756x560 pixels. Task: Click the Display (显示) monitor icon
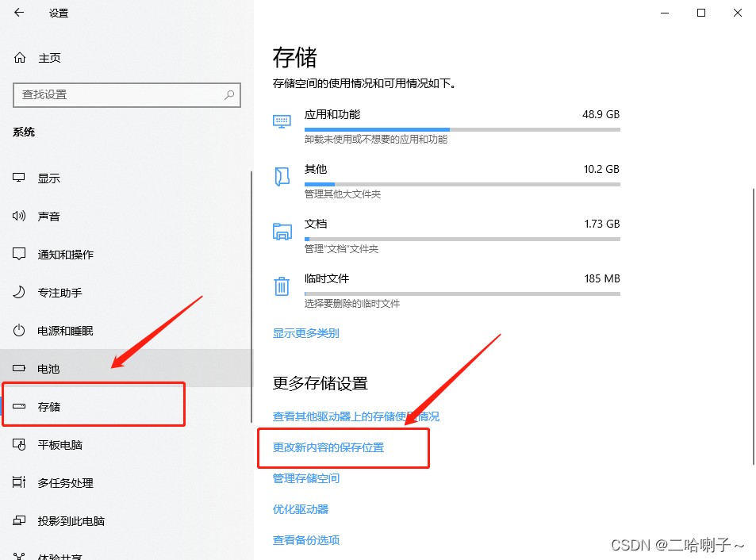pos(20,178)
